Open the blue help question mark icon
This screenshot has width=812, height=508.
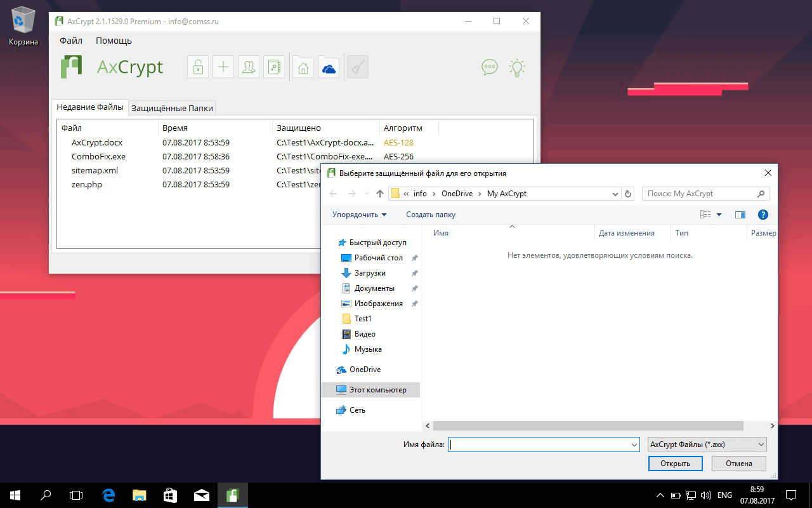(x=763, y=215)
